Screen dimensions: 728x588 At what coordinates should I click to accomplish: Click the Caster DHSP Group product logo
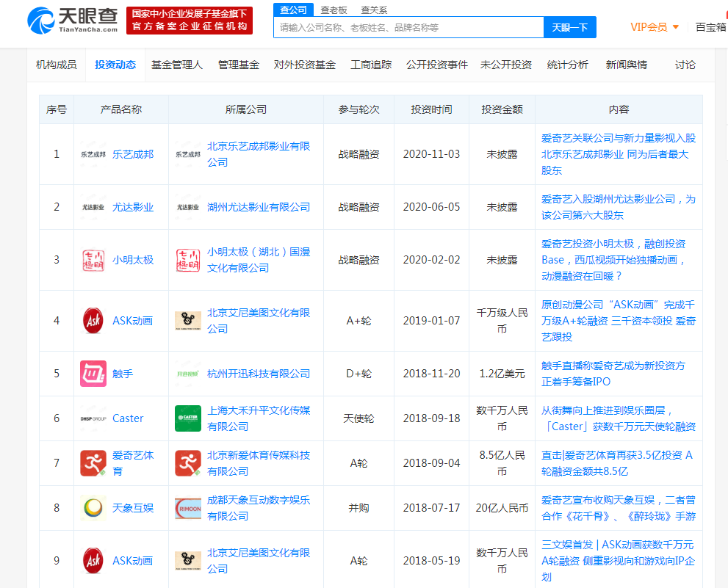point(93,418)
